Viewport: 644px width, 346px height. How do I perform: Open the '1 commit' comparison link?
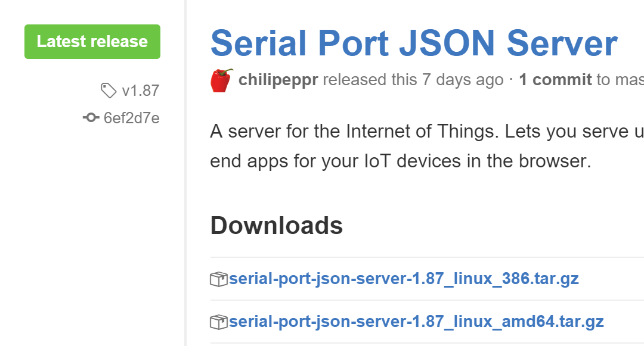[x=555, y=80]
